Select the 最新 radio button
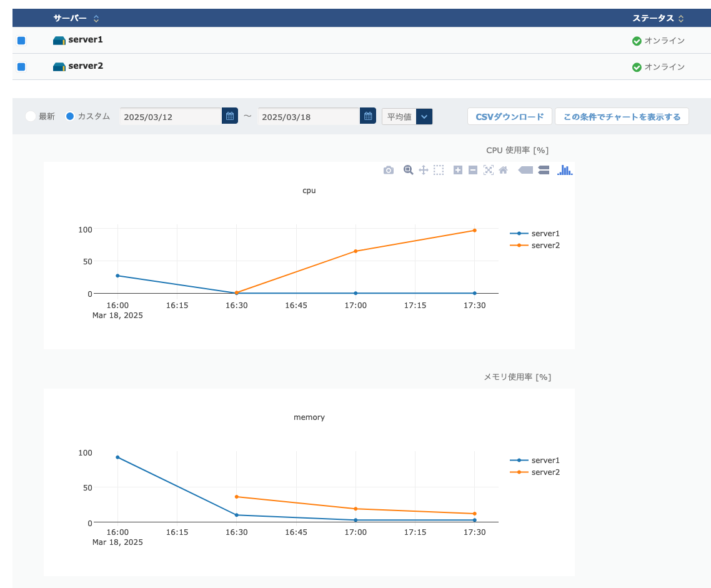Viewport: 711px width, 588px height. (31, 116)
